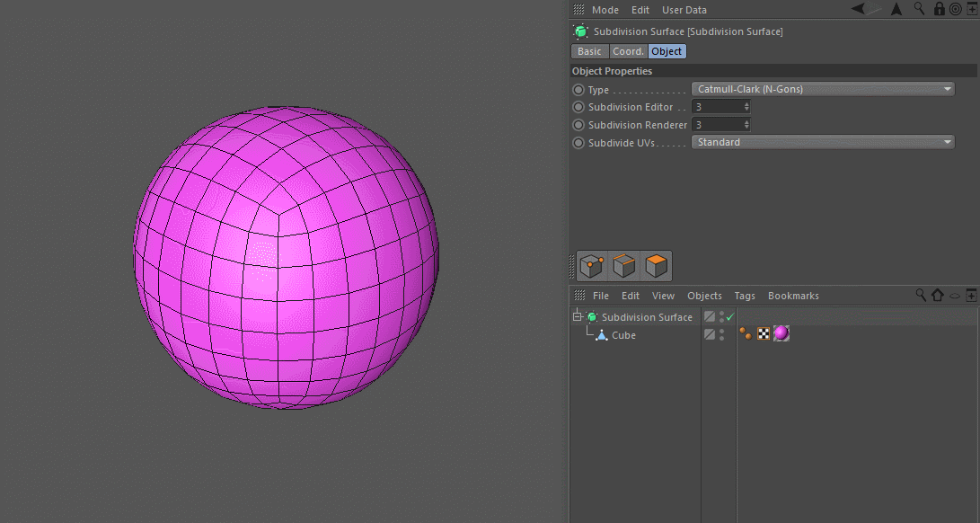Open the Type dropdown showing Catmull-Clark

(x=822, y=89)
